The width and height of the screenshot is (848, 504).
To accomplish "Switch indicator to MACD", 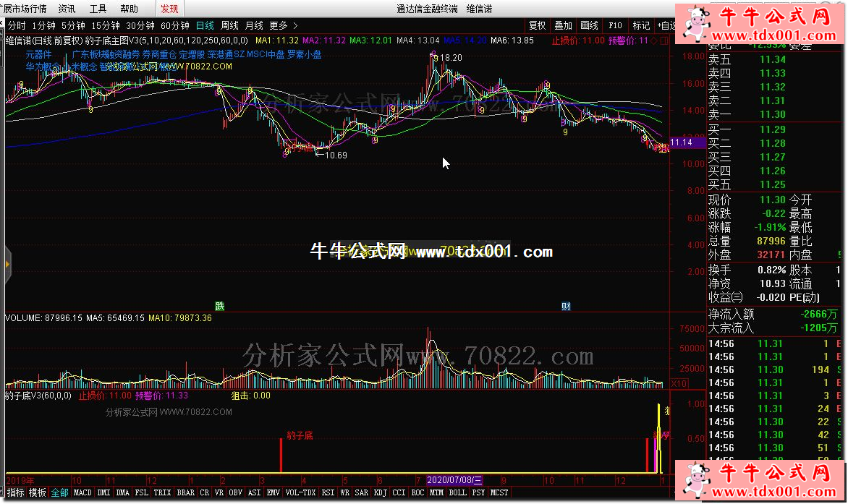I will click(82, 492).
